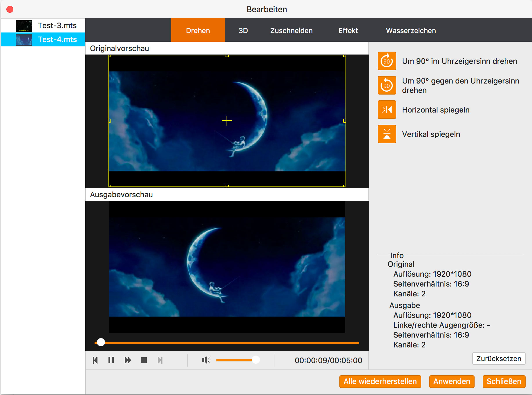This screenshot has width=532, height=395.
Task: Switch to the 3D tab
Action: [x=243, y=30]
